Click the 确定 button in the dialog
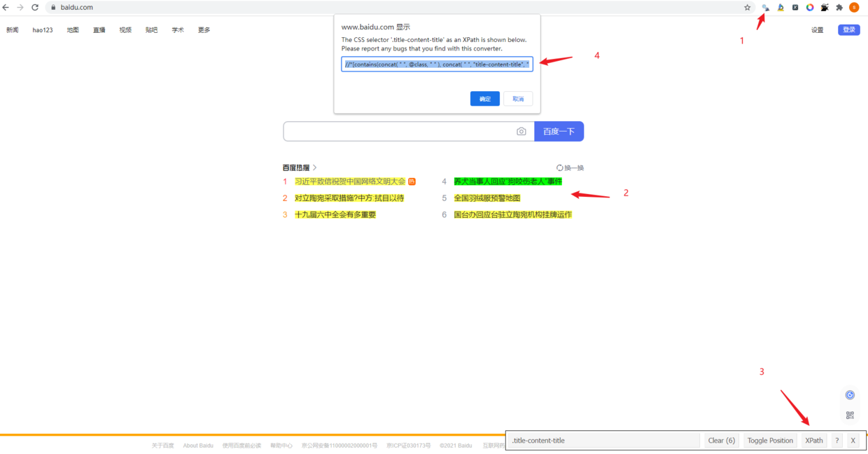Image resolution: width=868 pixels, height=454 pixels. [x=484, y=99]
